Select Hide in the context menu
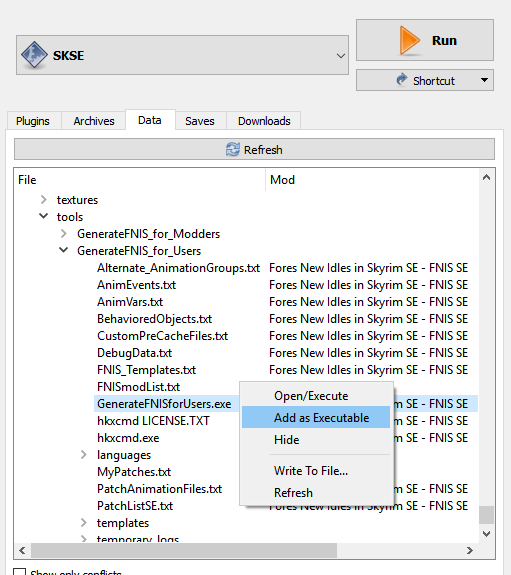Viewport: 511px width, 575px height. pos(316,439)
